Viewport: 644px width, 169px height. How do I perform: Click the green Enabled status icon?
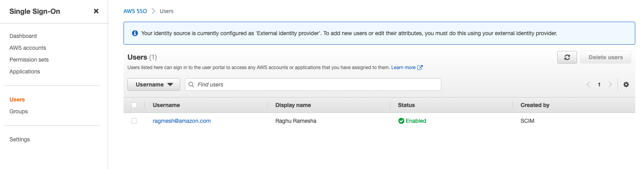[x=401, y=121]
